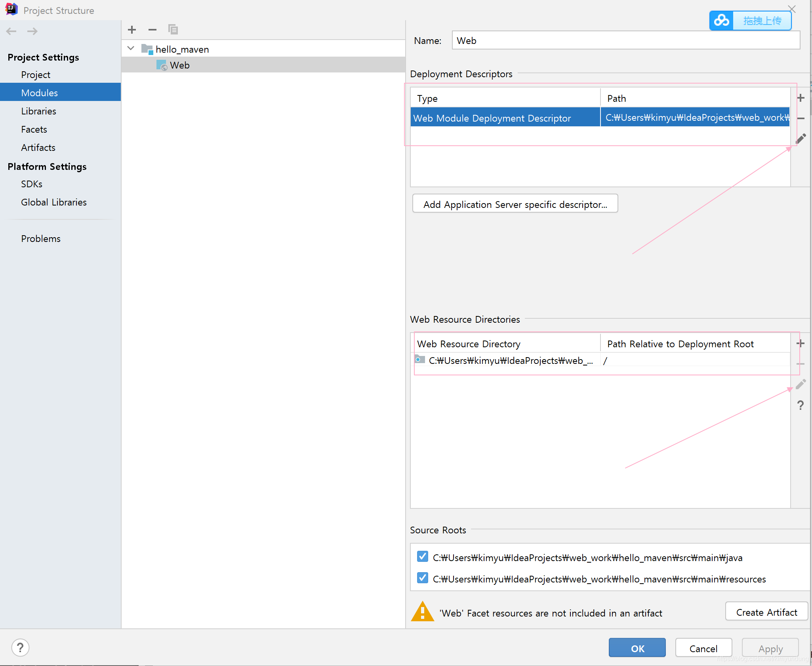The height and width of the screenshot is (666, 812).
Task: Switch to the Facets section
Action: (34, 129)
